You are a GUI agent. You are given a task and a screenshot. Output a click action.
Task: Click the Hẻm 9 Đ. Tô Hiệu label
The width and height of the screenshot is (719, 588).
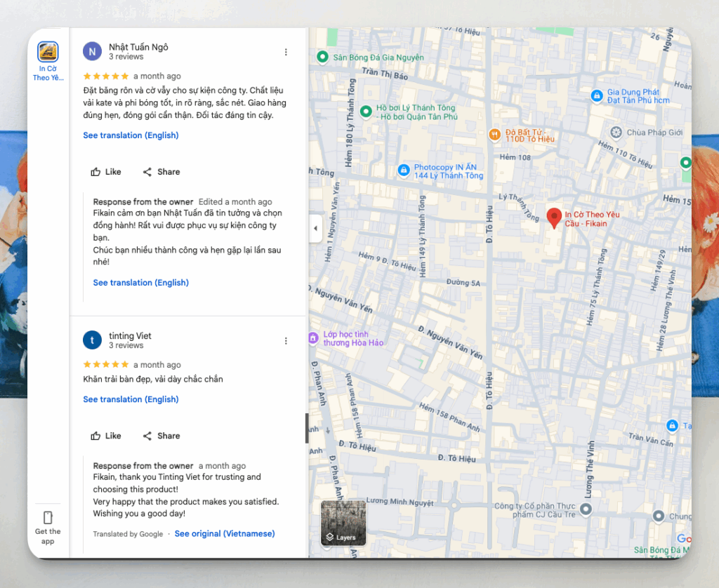tap(387, 261)
